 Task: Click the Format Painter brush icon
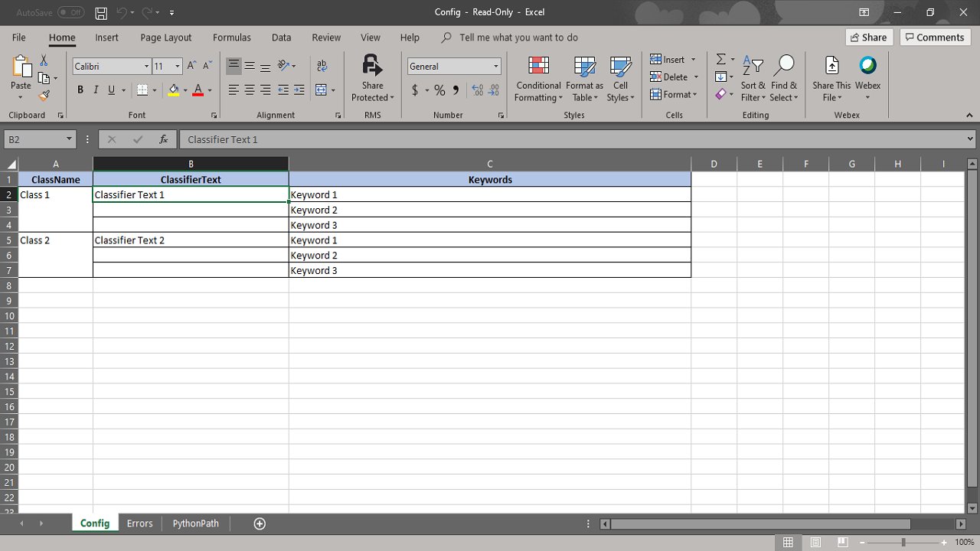[44, 96]
